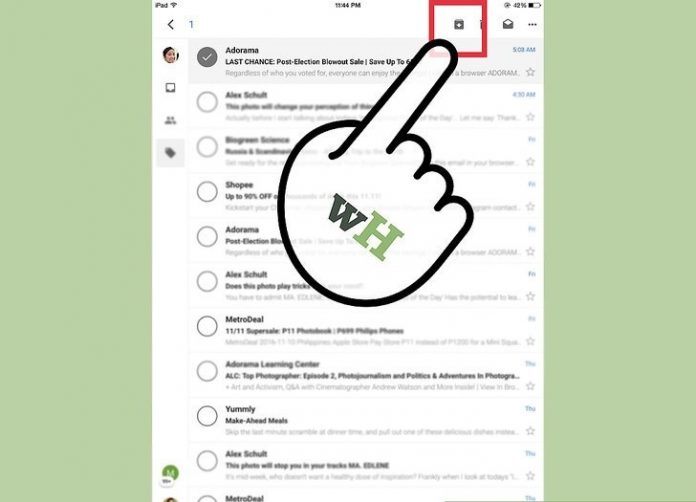
Task: Star the Adorama LAST CHANCE email
Action: coord(530,72)
